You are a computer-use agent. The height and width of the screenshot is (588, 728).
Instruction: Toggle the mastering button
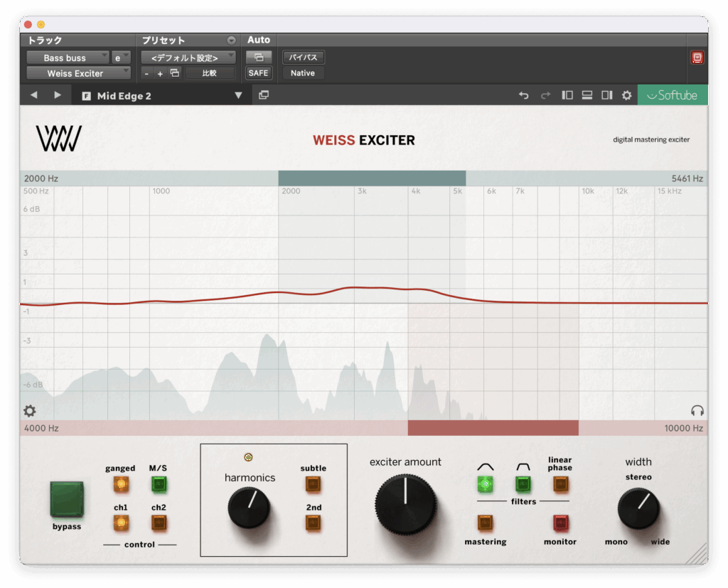486,523
